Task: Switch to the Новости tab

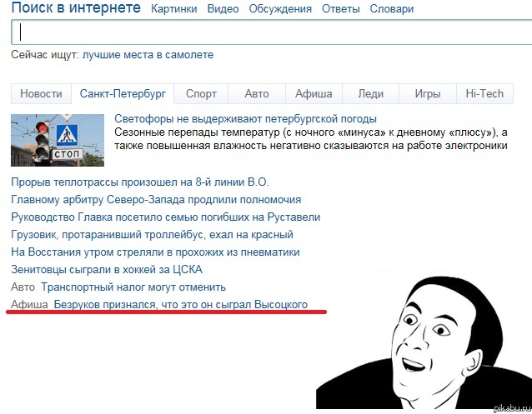Action: pyautogui.click(x=41, y=93)
